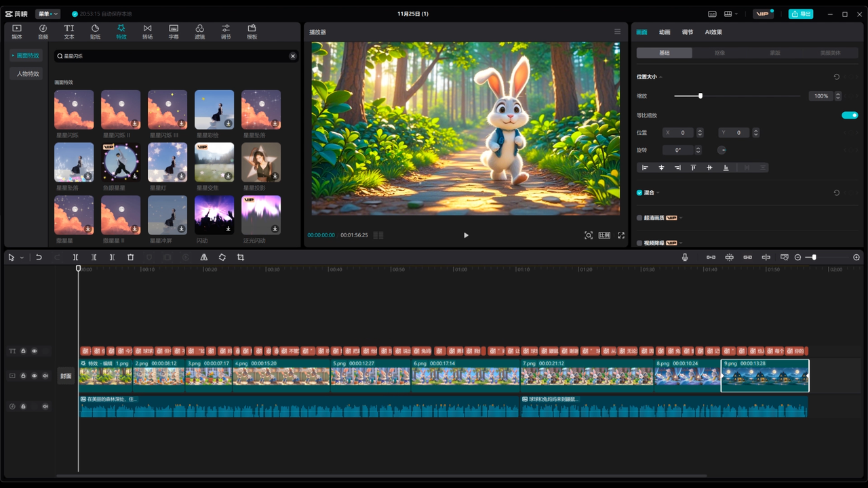868x488 pixels.
Task: Align clip to bottom edge
Action: click(x=726, y=167)
